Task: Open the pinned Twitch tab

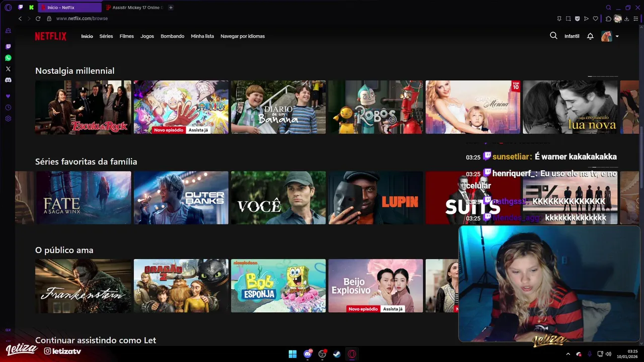Action: (x=21, y=8)
